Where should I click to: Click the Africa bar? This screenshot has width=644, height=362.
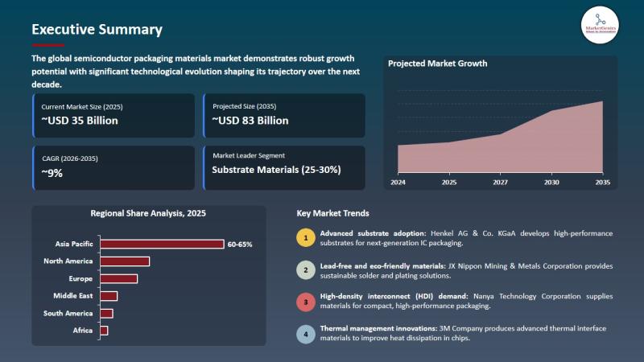coord(104,331)
